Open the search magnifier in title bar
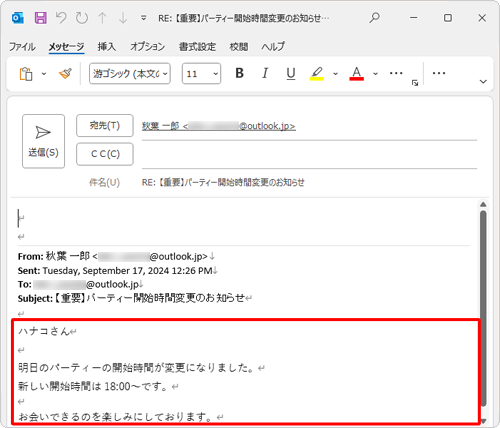 (374, 18)
